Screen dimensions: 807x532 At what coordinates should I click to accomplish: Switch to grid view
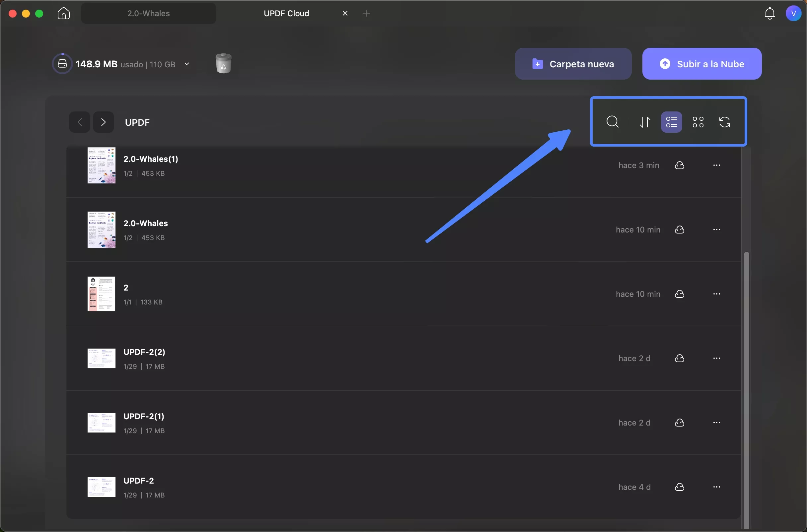point(698,122)
